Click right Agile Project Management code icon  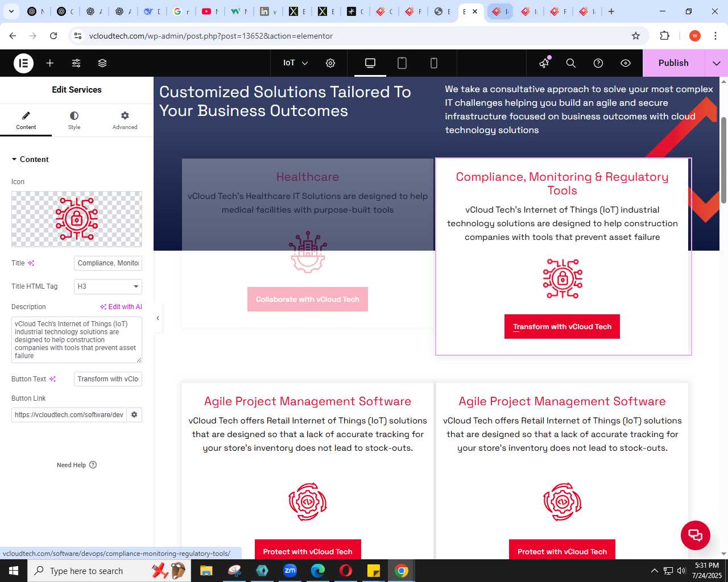[x=562, y=502]
